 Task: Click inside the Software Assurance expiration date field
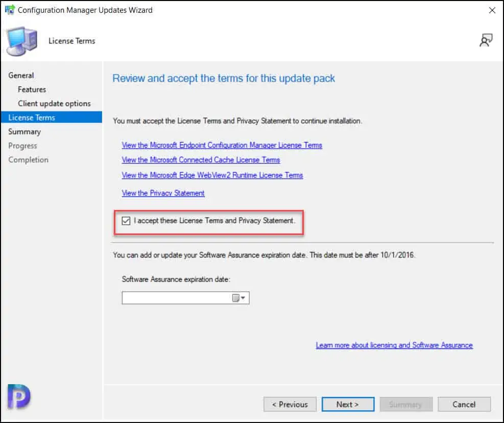(185, 298)
